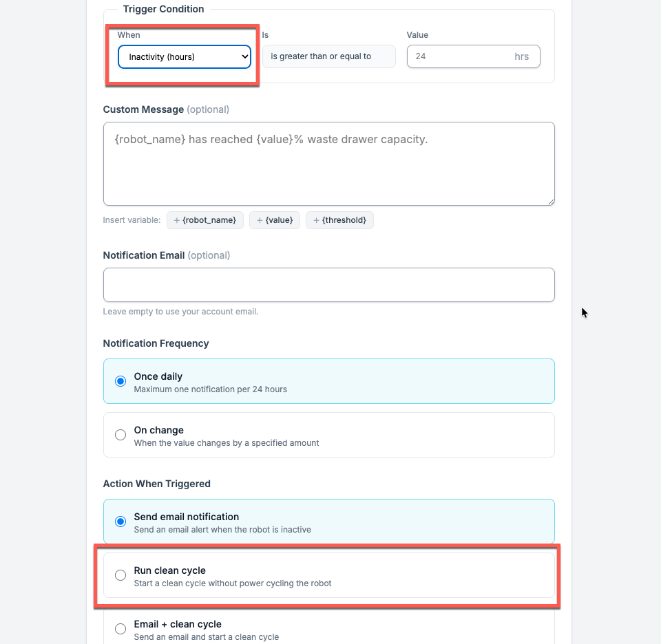Open the 'When' trigger condition dropdown
The height and width of the screenshot is (644, 661).
pyautogui.click(x=184, y=56)
